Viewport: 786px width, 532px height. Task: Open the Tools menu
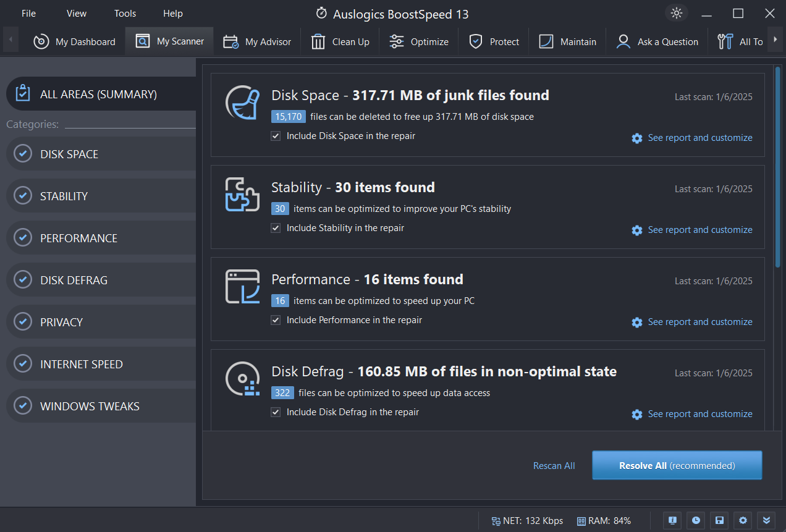click(125, 13)
